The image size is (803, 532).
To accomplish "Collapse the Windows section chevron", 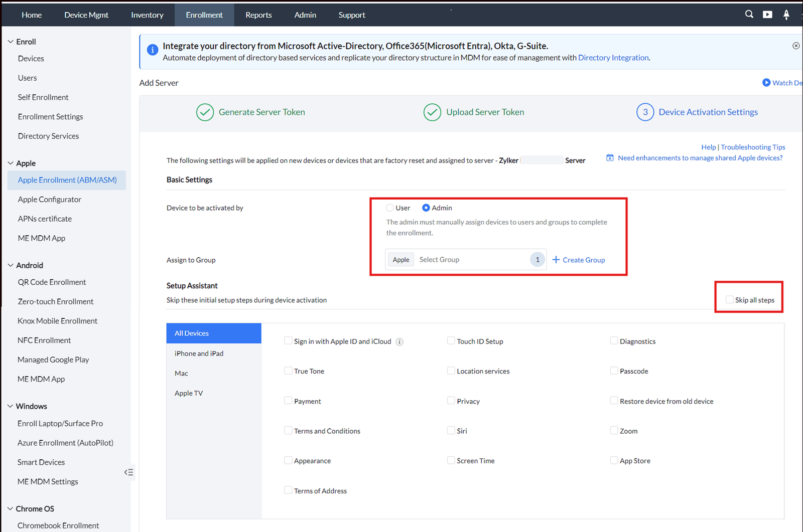I will (10, 406).
